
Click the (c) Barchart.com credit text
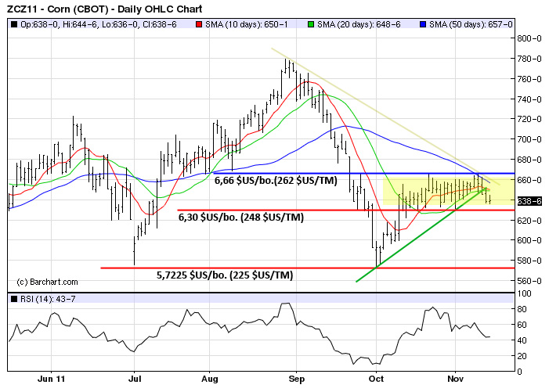coord(47,282)
